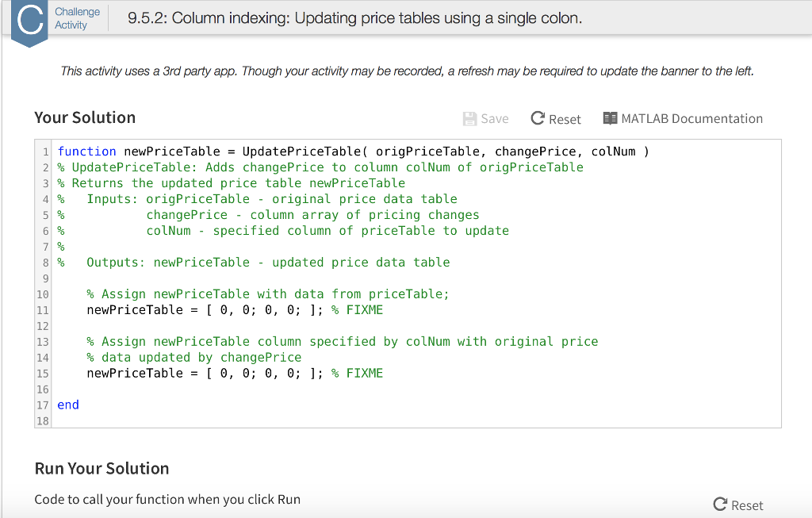
Task: Click the 'end' keyword on line 17
Action: pyautogui.click(x=67, y=405)
